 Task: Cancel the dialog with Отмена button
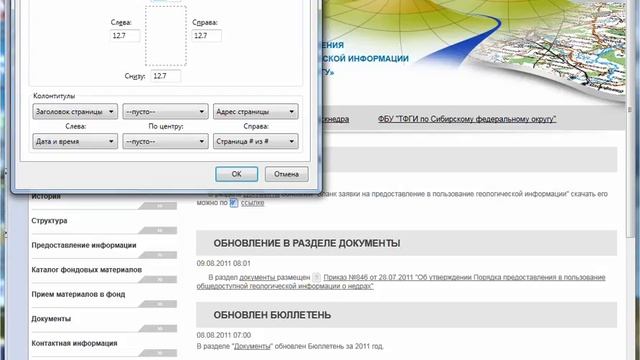tap(286, 174)
